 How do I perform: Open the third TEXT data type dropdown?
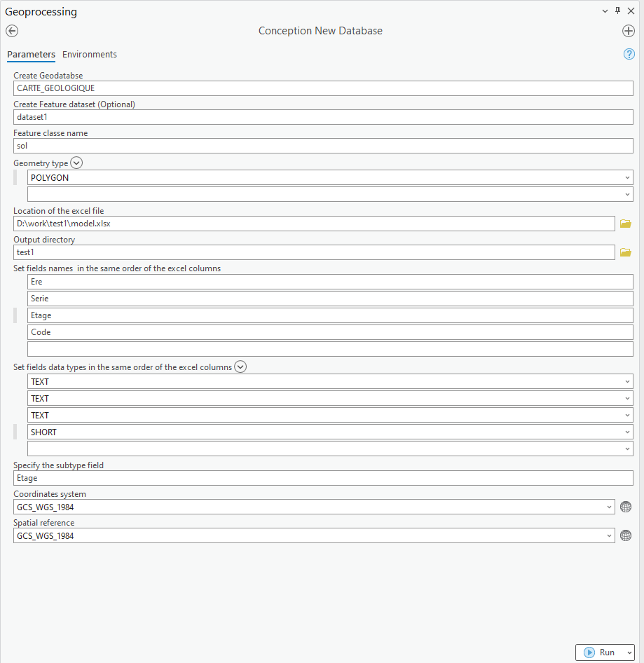point(627,415)
